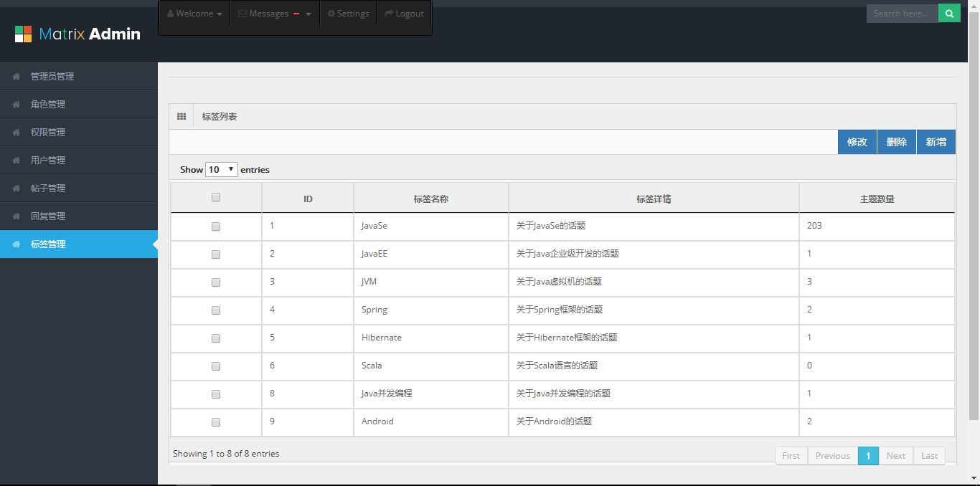Check the box for the JavaEE row
The height and width of the screenshot is (486, 980).
[x=216, y=254]
